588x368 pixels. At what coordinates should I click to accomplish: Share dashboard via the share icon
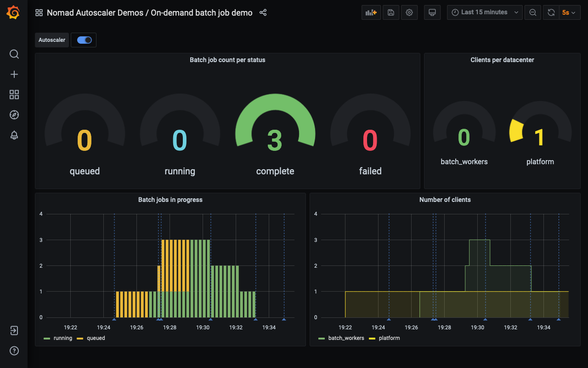pyautogui.click(x=263, y=12)
